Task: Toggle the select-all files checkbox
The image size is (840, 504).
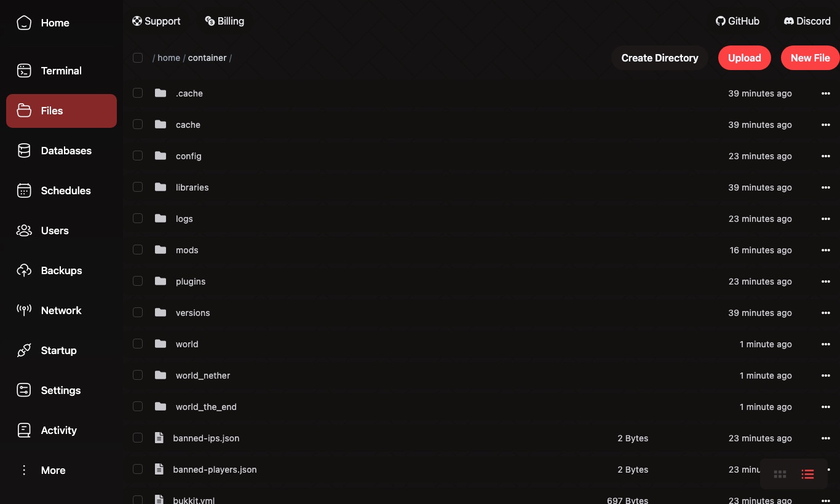Action: [138, 58]
